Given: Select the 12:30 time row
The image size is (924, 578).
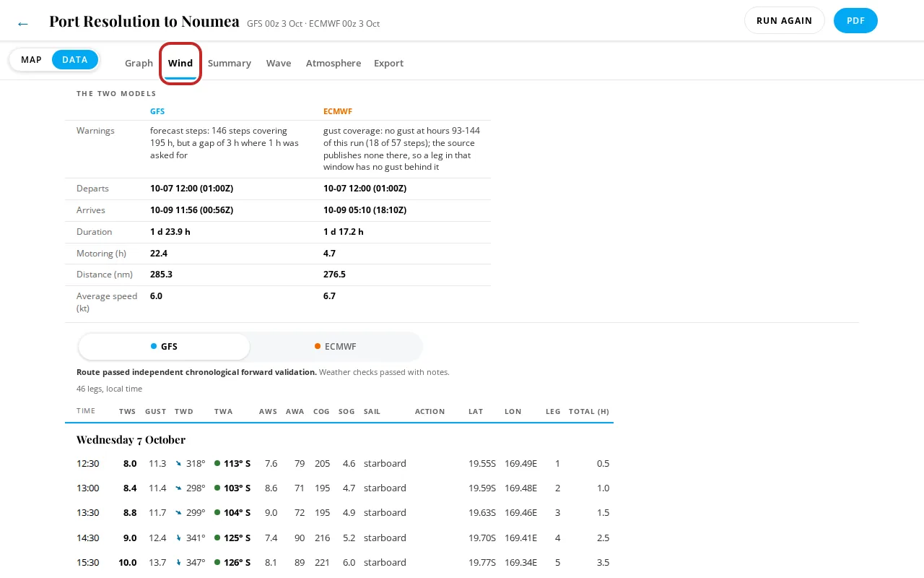Looking at the screenshot, I should point(339,464).
